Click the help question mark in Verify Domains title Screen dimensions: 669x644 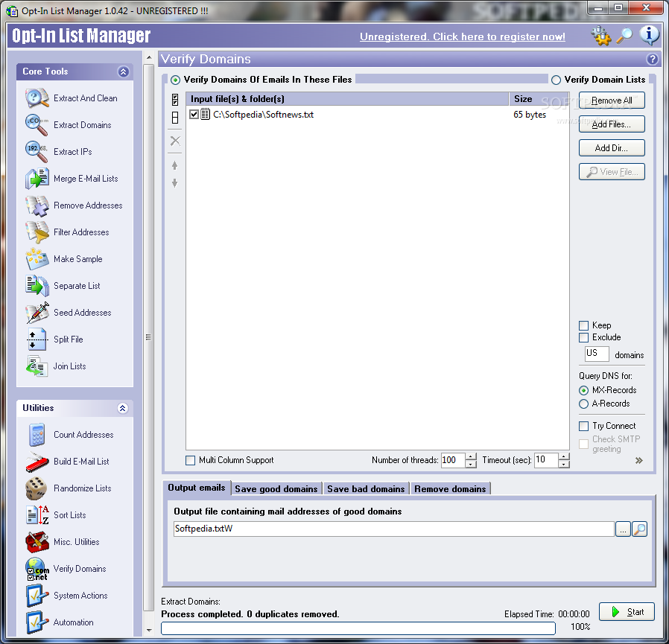pos(652,59)
